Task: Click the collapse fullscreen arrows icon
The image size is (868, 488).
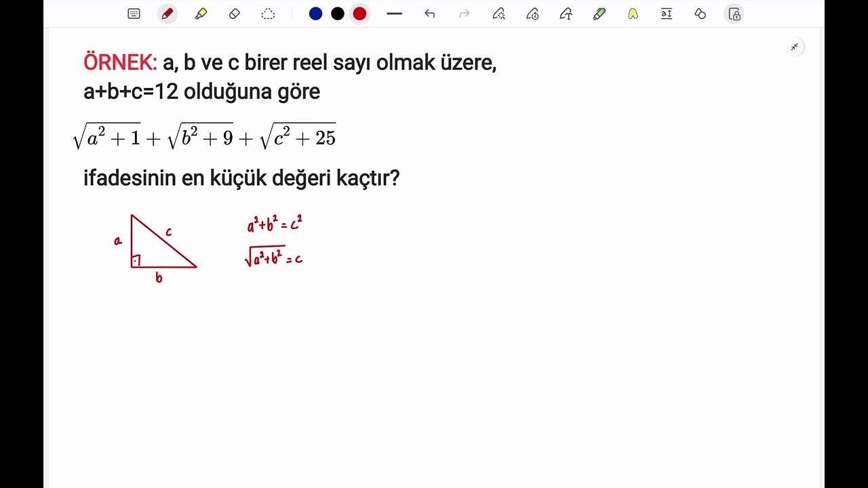Action: (x=794, y=47)
